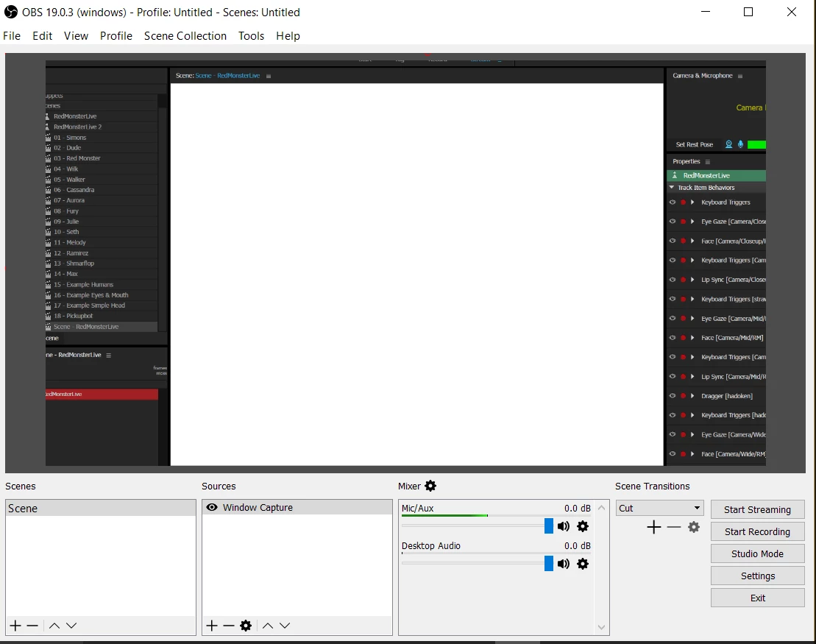816x644 pixels.
Task: Open the Tools menu
Action: click(x=252, y=36)
